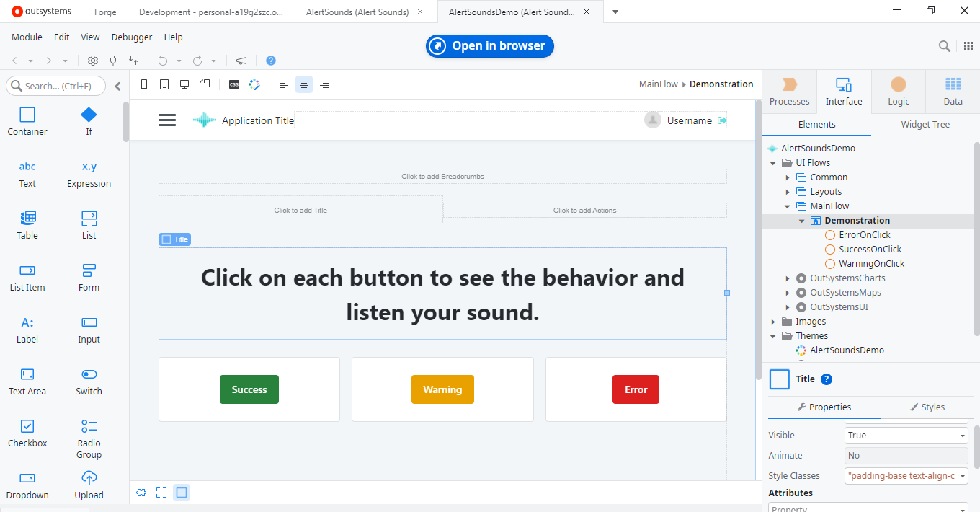The width and height of the screenshot is (980, 512).
Task: Select the ErrorOnClick action in tree
Action: (865, 235)
